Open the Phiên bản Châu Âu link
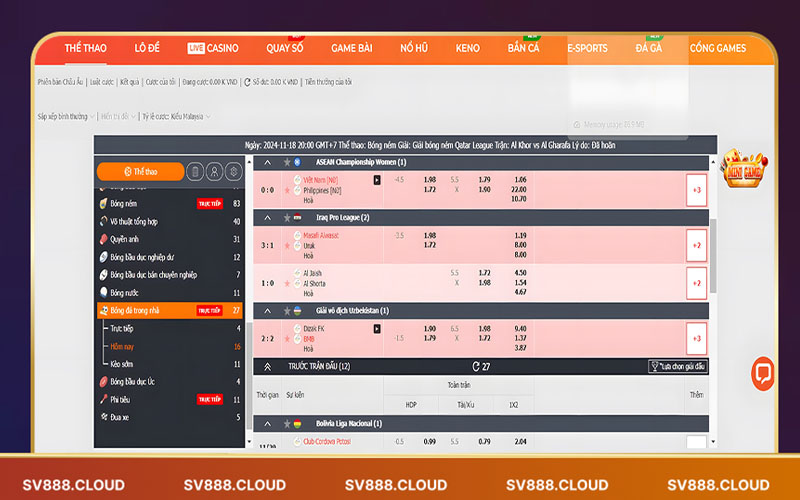The image size is (800, 500). click(60, 82)
